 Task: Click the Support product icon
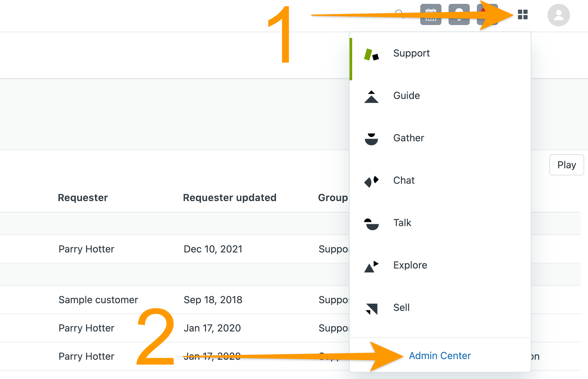(371, 55)
